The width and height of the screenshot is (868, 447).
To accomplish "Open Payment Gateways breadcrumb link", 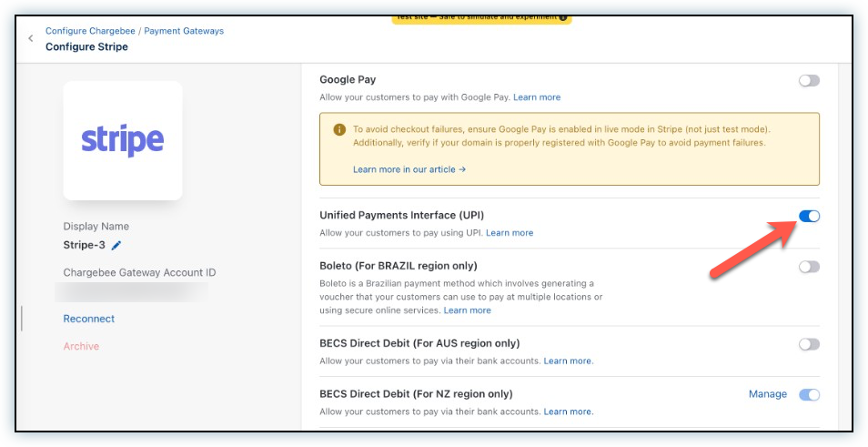I will coord(184,31).
